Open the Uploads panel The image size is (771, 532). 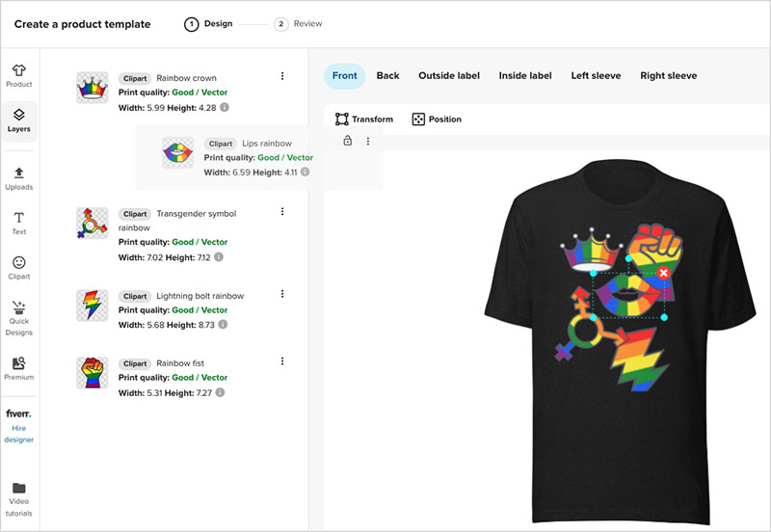(x=18, y=178)
